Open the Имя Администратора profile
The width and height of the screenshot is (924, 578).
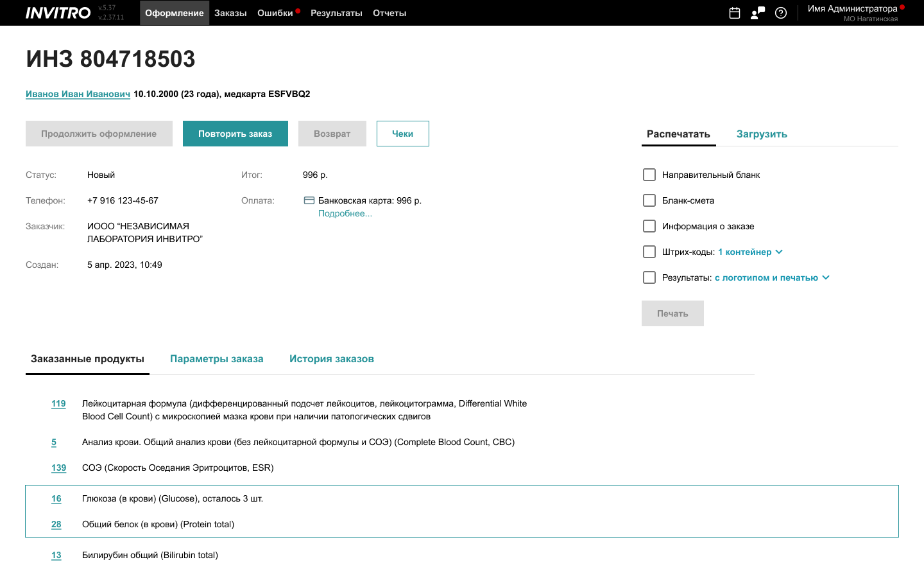(852, 8)
